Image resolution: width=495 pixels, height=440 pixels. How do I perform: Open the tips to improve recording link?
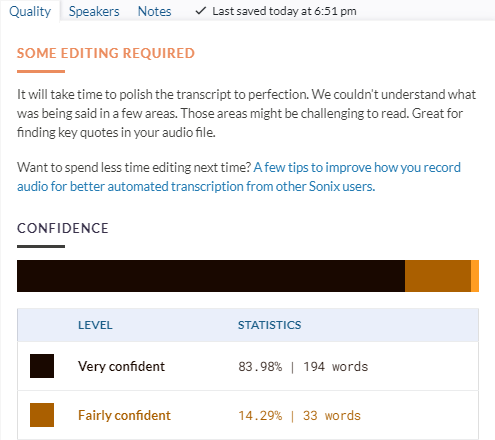pos(357,167)
